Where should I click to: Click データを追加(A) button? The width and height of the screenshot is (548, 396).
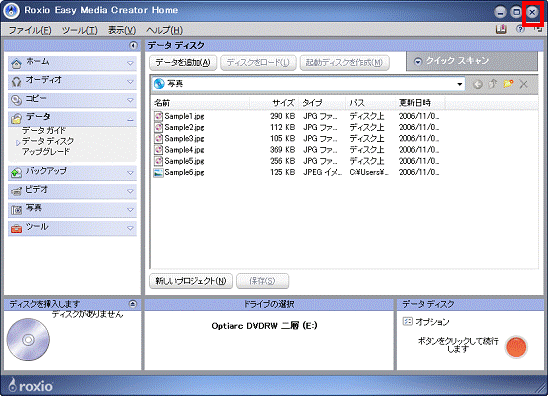pos(183,63)
